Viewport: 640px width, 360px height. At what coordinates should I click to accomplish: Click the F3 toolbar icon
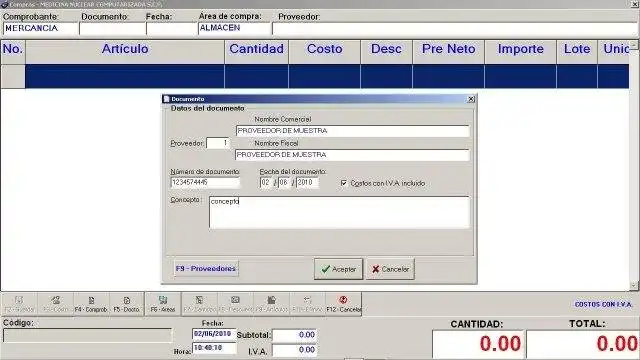click(x=55, y=304)
